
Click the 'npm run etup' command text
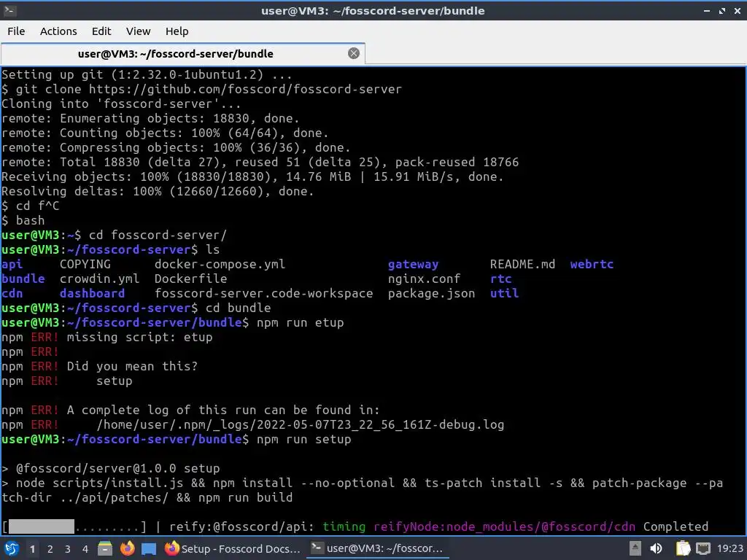click(x=300, y=322)
